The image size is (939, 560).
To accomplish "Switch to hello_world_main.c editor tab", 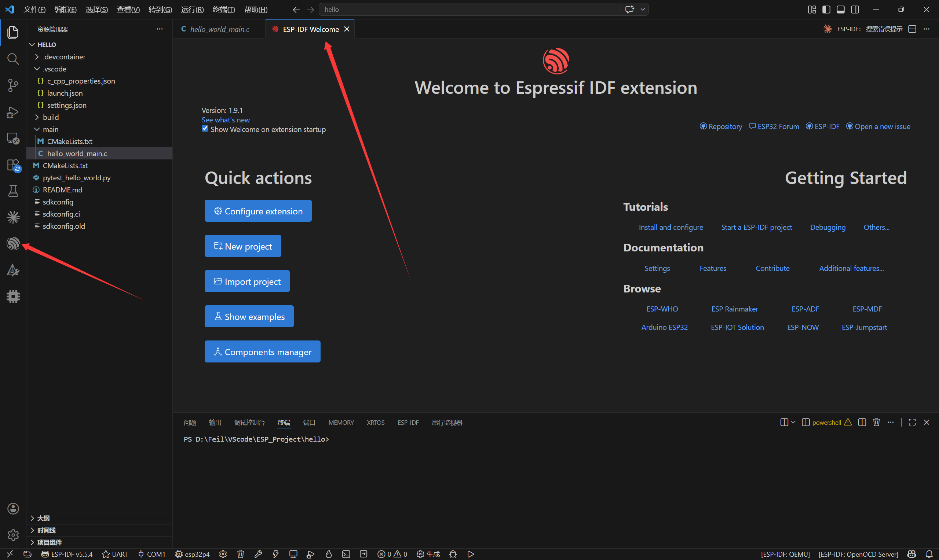I will coord(219,29).
